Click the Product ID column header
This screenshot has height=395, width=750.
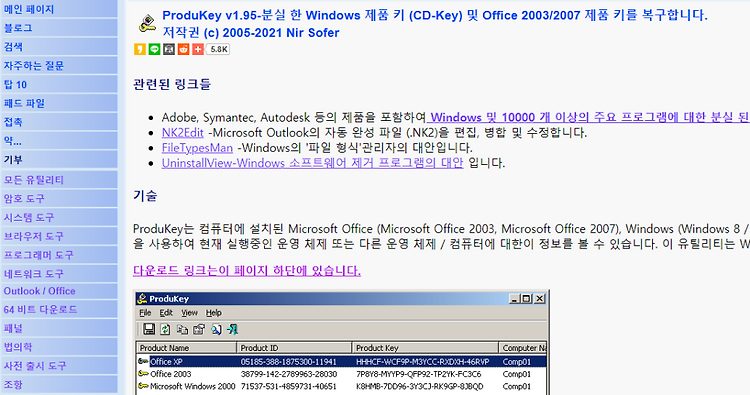click(x=294, y=348)
